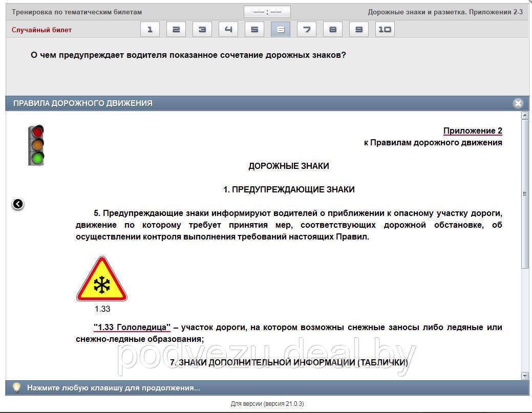Open question number 10
The height and width of the screenshot is (413, 532).
(x=385, y=30)
